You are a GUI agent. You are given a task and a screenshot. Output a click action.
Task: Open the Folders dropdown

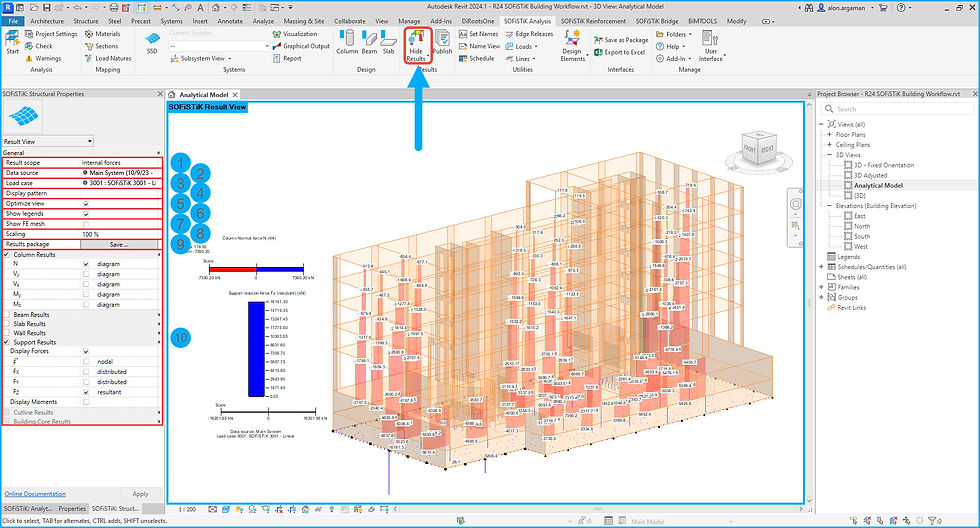[x=674, y=34]
